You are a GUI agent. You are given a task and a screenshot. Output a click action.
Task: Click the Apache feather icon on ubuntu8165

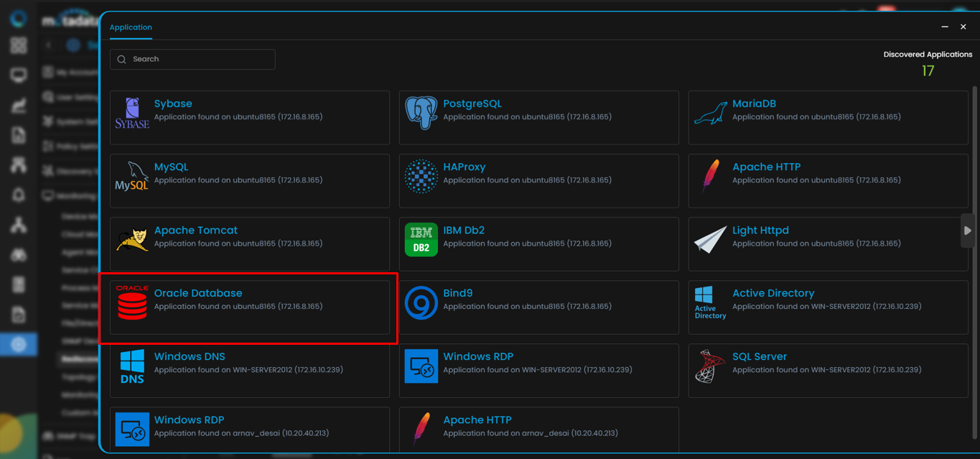711,176
